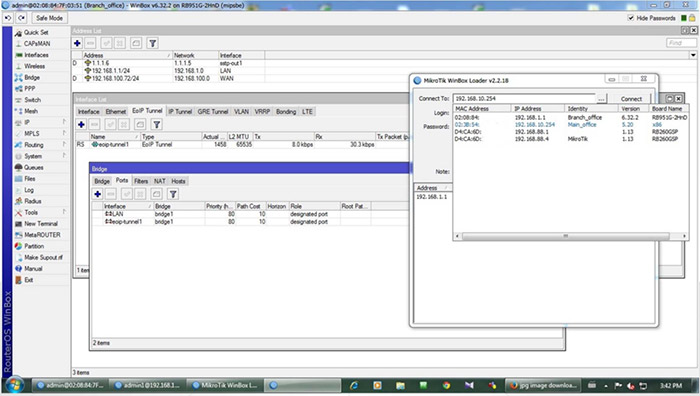This screenshot has height=396, width=700.
Task: Open the Log sidebar item
Action: 29,190
